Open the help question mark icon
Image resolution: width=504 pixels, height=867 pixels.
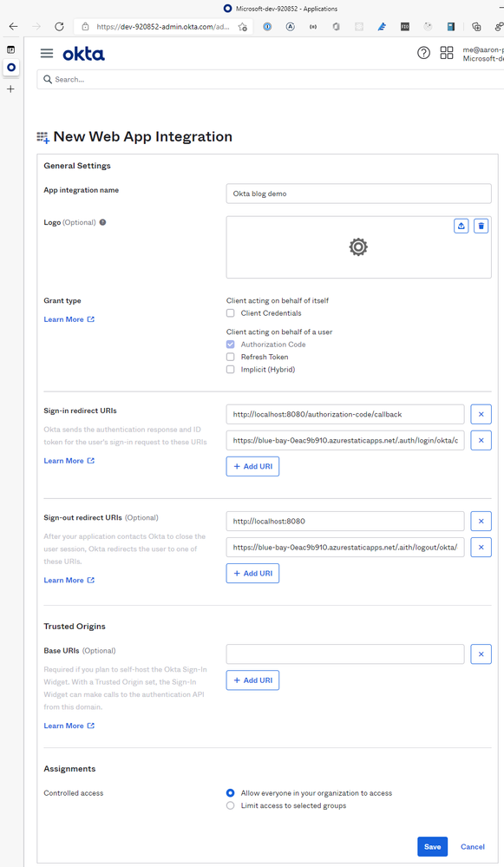click(x=424, y=53)
